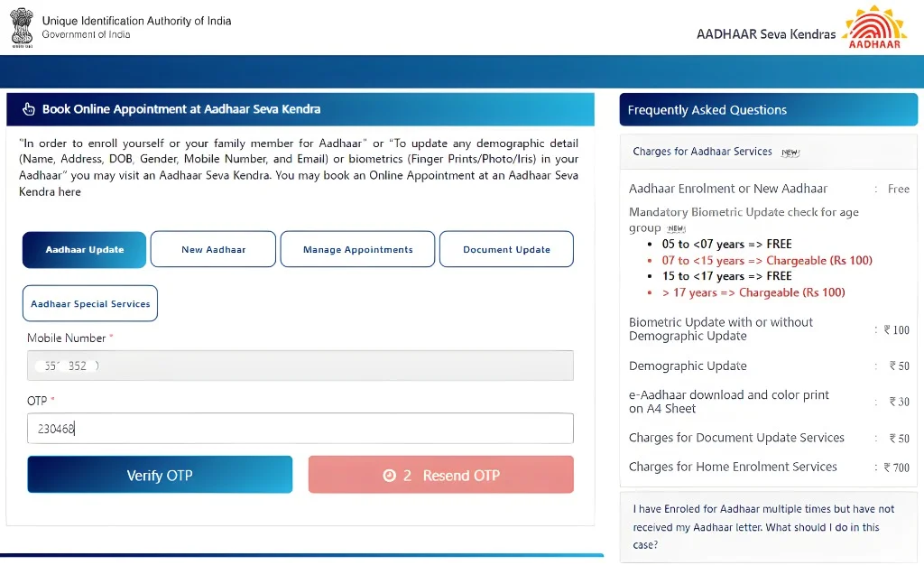
Task: Click 'Aadhaar Enrolment or New Aadhaar' row
Action: (x=769, y=189)
